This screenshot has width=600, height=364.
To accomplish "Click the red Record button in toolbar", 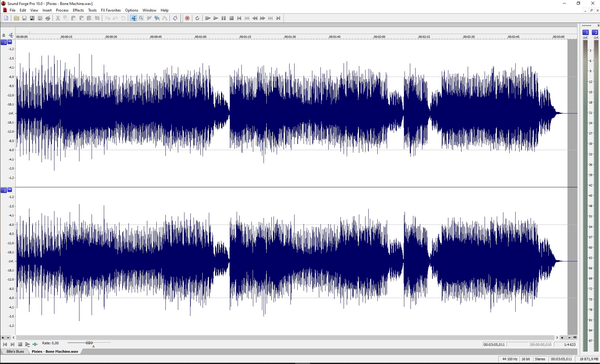I will click(187, 18).
